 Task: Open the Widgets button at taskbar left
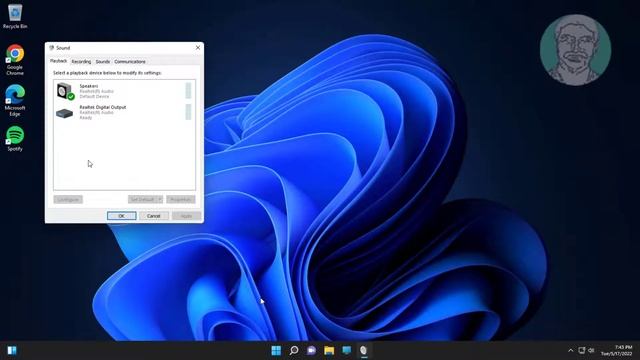click(12, 350)
